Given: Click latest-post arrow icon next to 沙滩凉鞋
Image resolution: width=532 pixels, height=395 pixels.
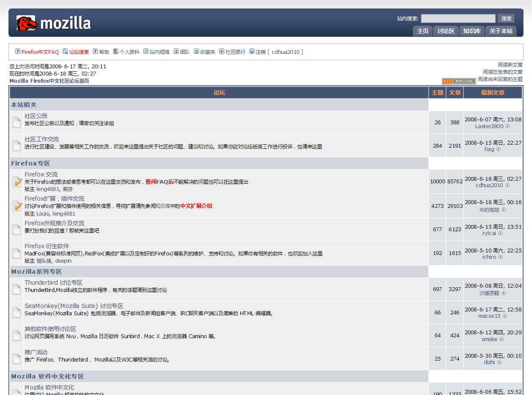Looking at the screenshot, I should [504, 293].
